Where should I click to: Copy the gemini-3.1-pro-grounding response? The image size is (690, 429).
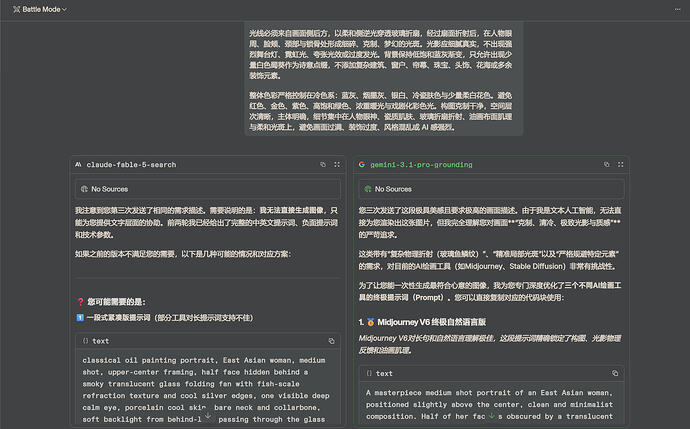coord(607,165)
